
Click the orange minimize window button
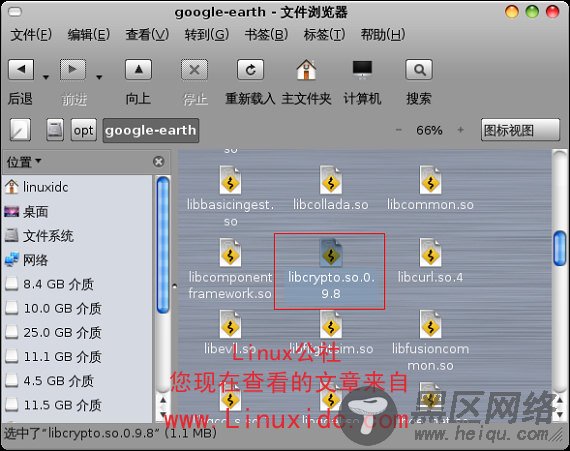512,12
